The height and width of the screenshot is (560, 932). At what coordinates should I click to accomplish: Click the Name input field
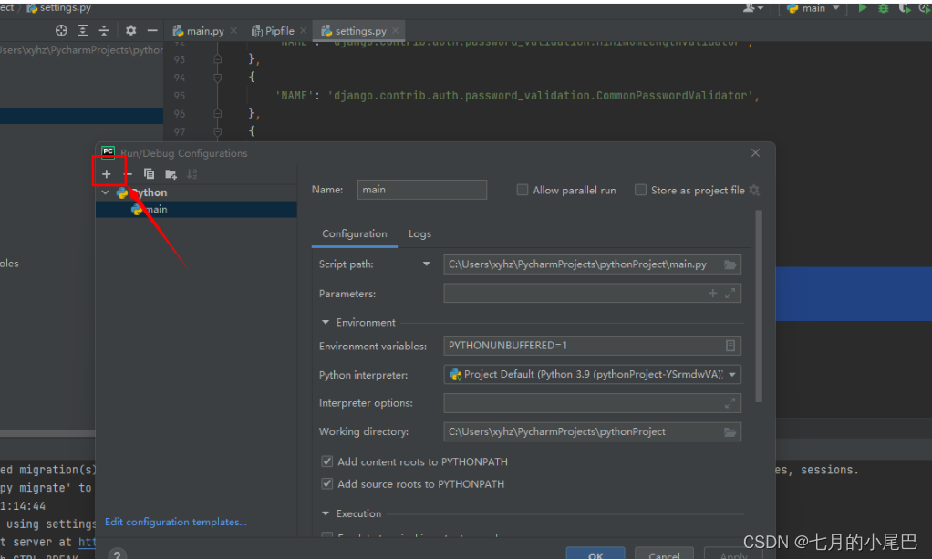coord(422,190)
